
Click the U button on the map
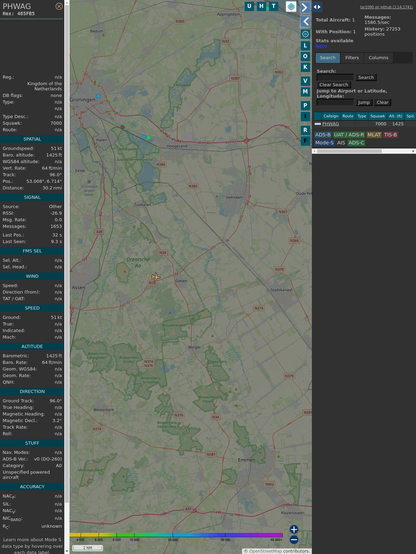pyautogui.click(x=249, y=6)
